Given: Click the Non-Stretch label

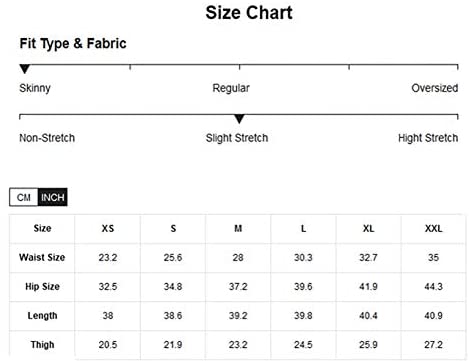Looking at the screenshot, I should point(47,138).
